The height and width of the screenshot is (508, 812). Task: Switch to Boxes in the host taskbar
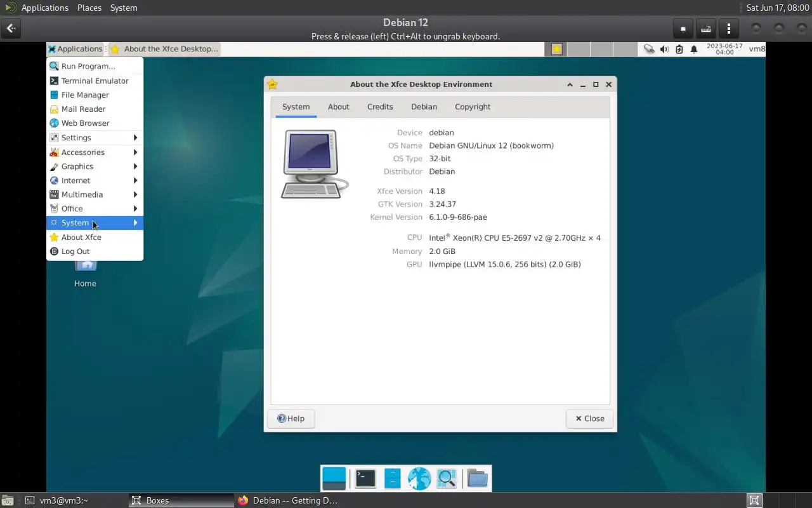(181, 500)
